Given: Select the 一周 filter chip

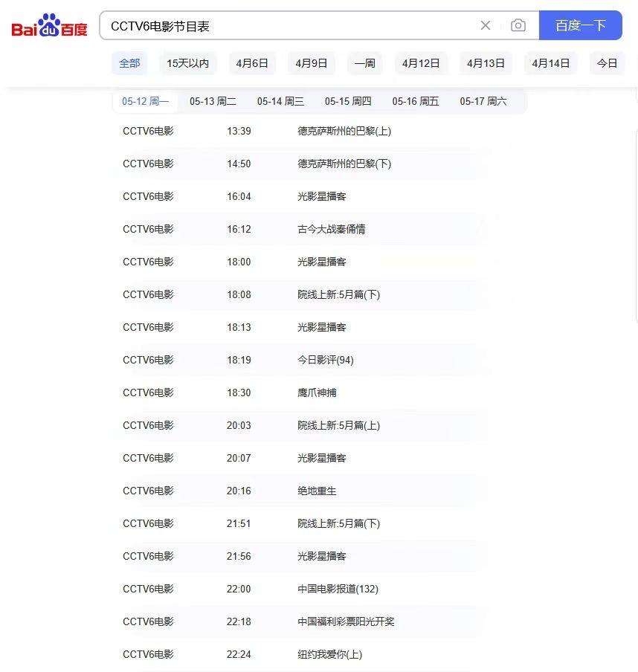Looking at the screenshot, I should [x=365, y=63].
